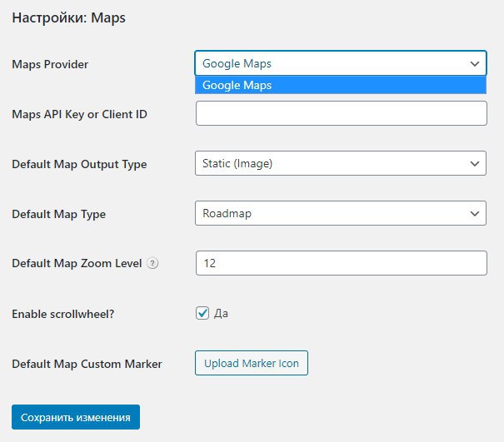Click the Maps Provider dropdown chevron arrow
The image size is (504, 442).
pyautogui.click(x=475, y=63)
